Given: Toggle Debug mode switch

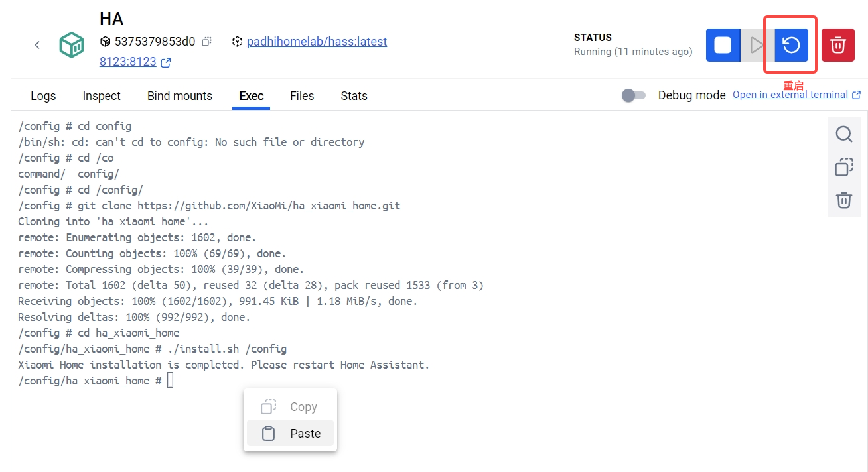Looking at the screenshot, I should point(633,95).
